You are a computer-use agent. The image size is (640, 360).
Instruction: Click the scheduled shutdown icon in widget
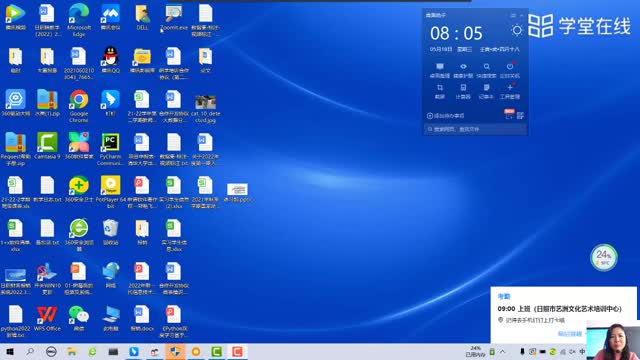click(x=510, y=67)
